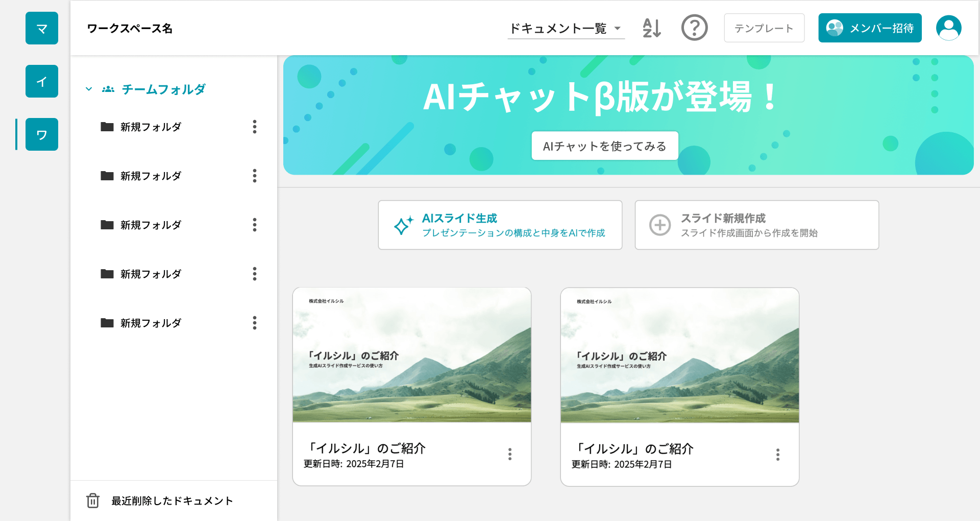Select the AIスライド生成 sparkle icon
The height and width of the screenshot is (521, 980).
(405, 224)
